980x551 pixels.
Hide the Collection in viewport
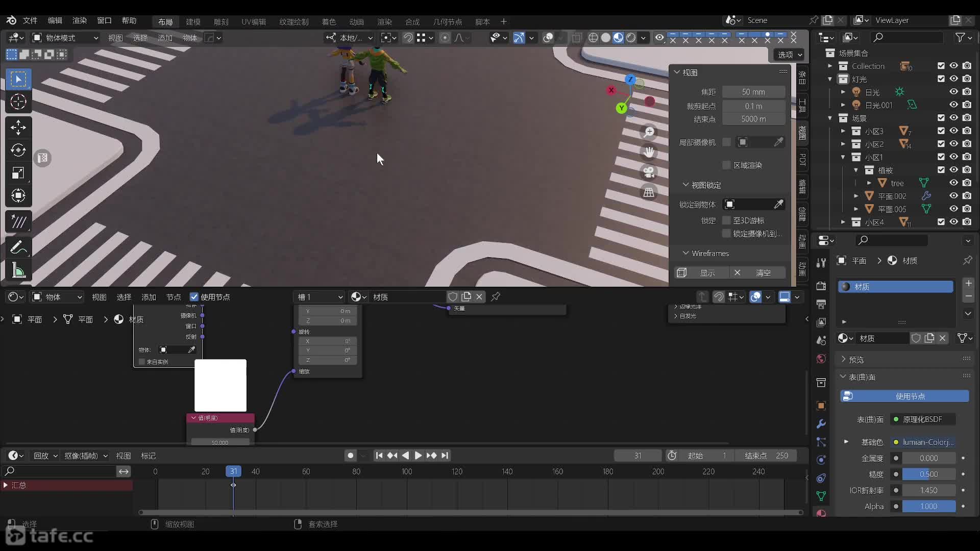(953, 66)
